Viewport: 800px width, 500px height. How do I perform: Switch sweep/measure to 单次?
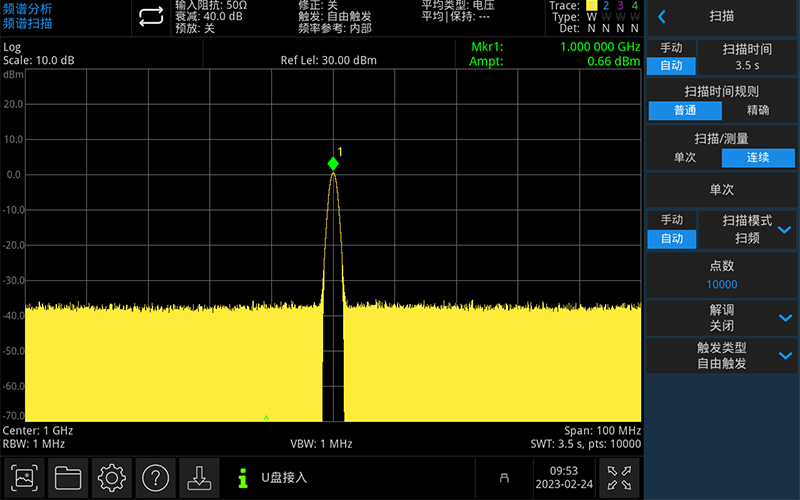[x=684, y=158]
